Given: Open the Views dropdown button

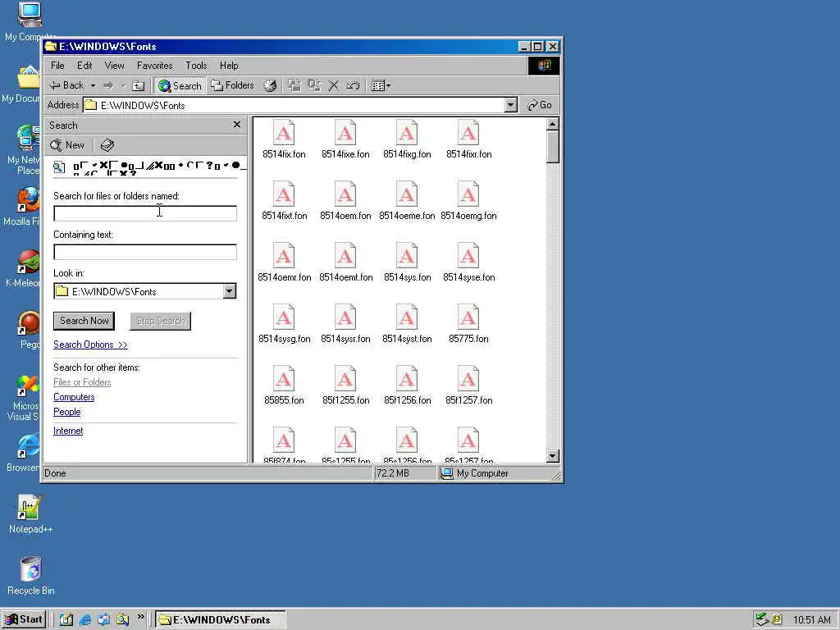Looking at the screenshot, I should point(381,85).
